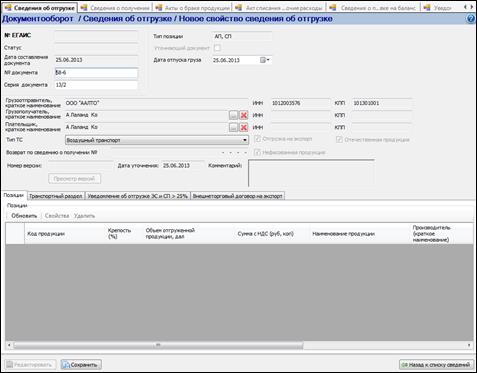Select the Транспортный раздел tab
The image size is (477, 373).
pos(56,196)
